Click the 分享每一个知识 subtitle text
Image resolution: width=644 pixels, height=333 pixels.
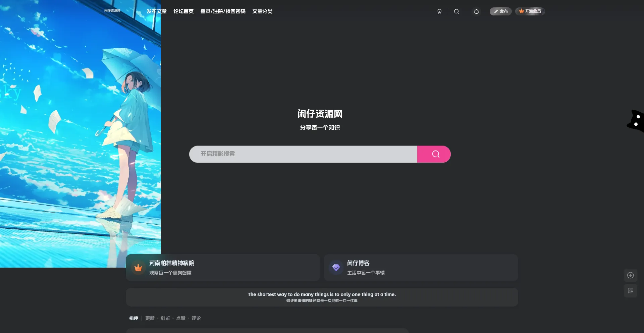tap(320, 127)
